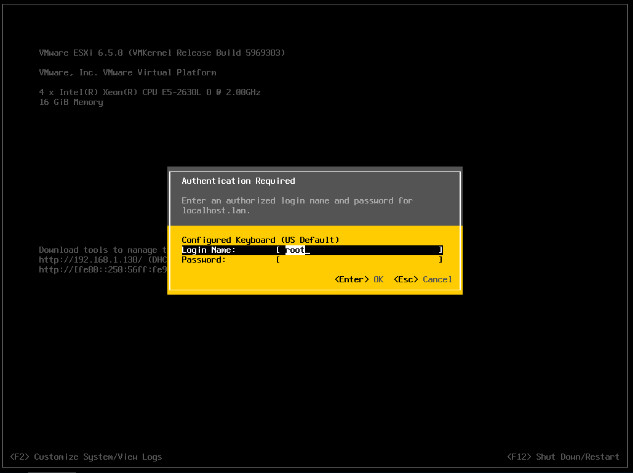This screenshot has height=473, width=633.
Task: Click the VMware Virtual Platform line
Action: 128,73
